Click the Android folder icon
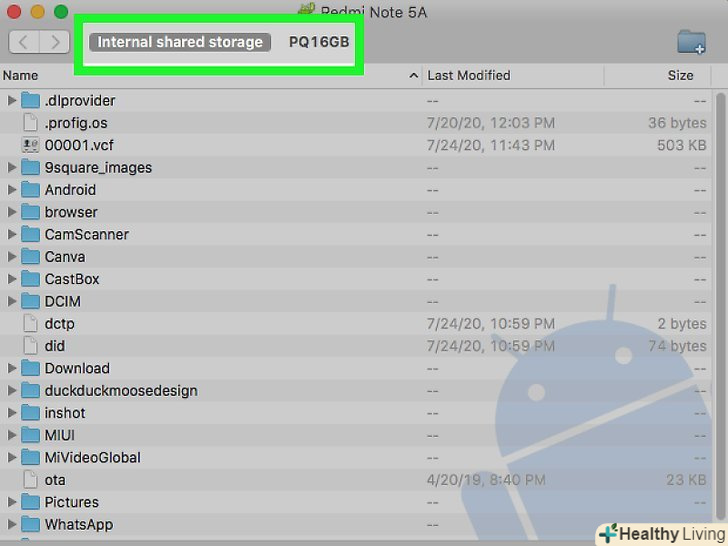 coord(31,189)
